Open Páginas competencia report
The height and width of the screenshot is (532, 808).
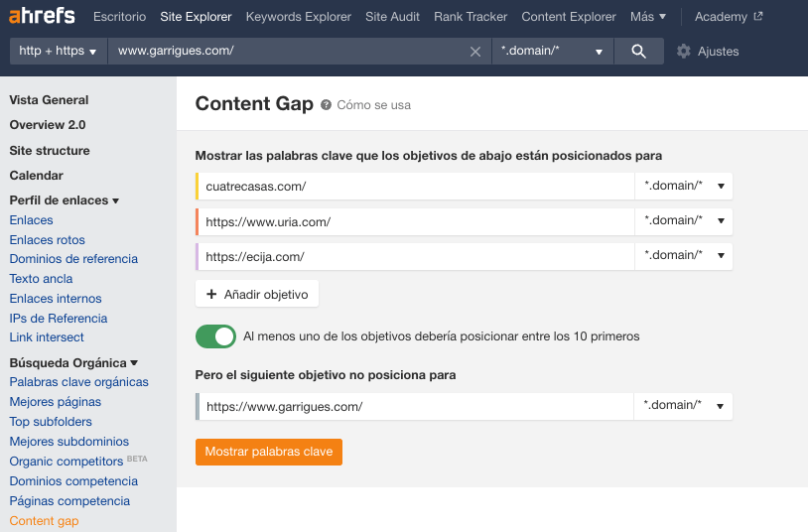(x=69, y=501)
